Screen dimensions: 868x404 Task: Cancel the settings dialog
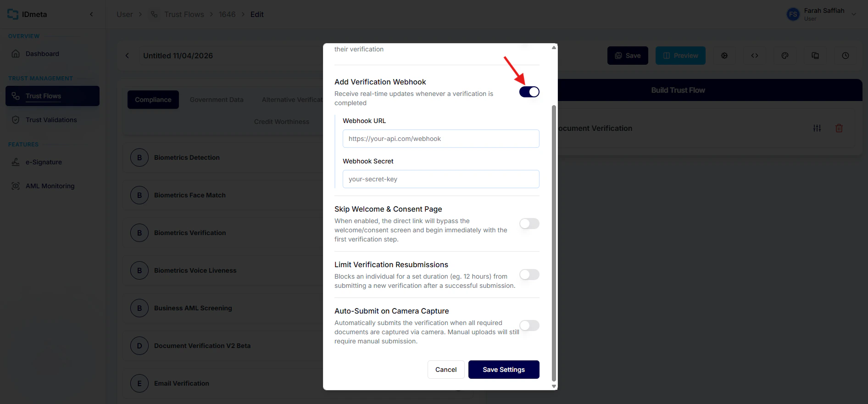click(x=445, y=370)
